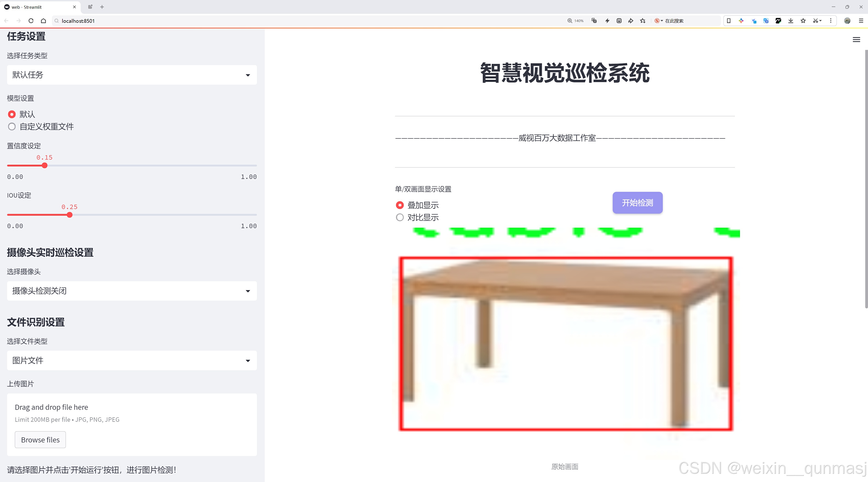This screenshot has width=868, height=482.
Task: Click the downloads arrow icon
Action: 791,21
